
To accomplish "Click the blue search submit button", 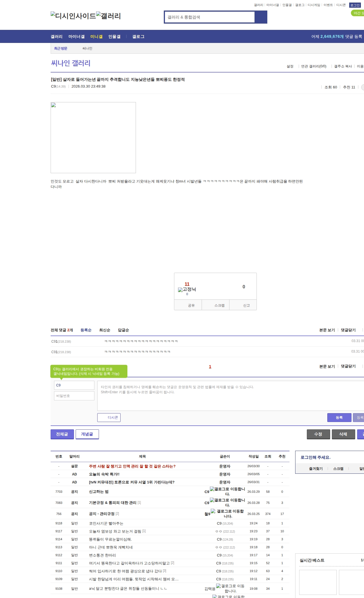I will tap(261, 17).
